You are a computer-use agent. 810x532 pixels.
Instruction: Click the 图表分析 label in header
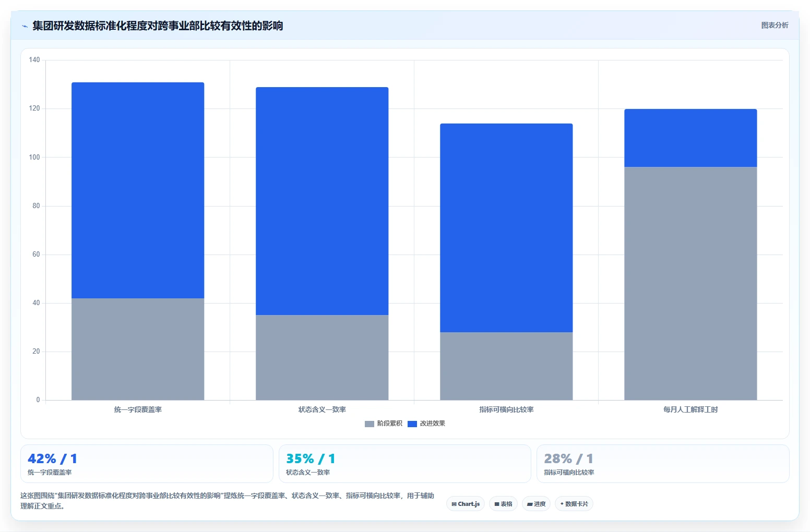click(x=775, y=25)
